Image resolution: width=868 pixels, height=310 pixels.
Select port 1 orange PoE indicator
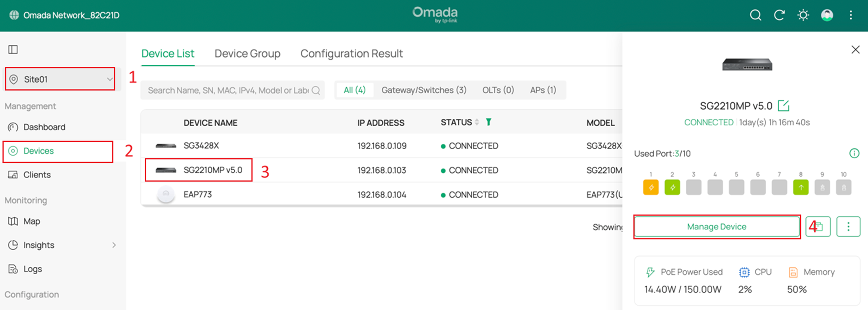pos(651,187)
